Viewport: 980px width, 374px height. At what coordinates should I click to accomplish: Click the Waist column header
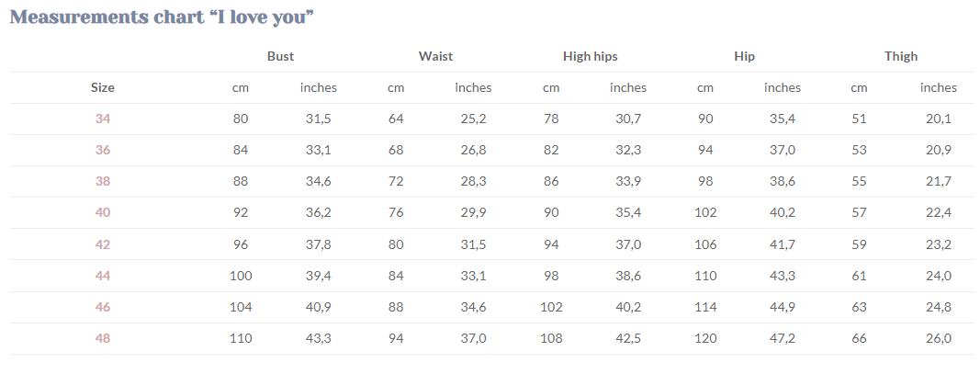pos(435,56)
